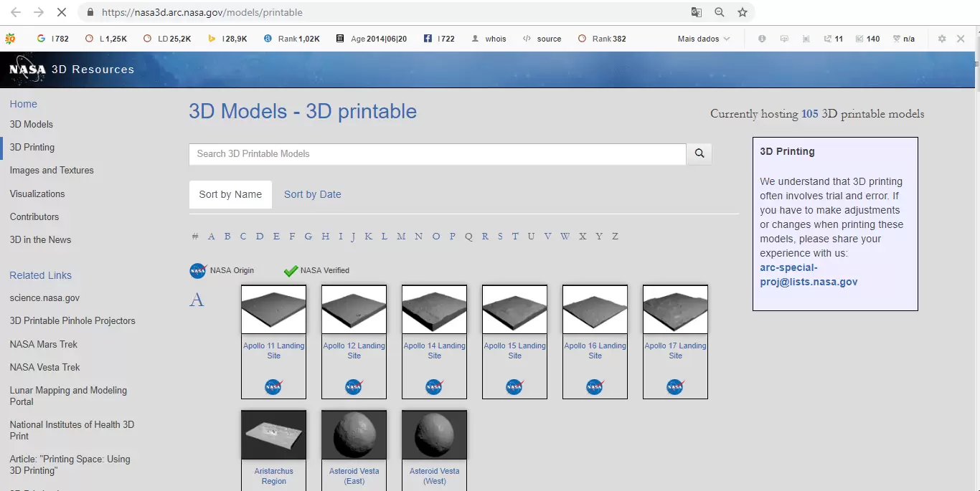Click the NASA Origin badge under Apollo 15
This screenshot has height=491, width=980.
[514, 387]
